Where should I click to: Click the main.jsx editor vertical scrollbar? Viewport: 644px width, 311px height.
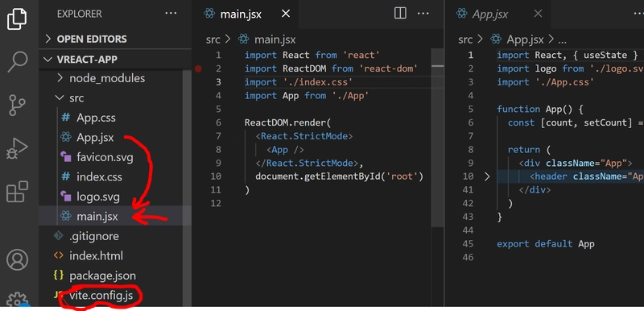[x=438, y=138]
